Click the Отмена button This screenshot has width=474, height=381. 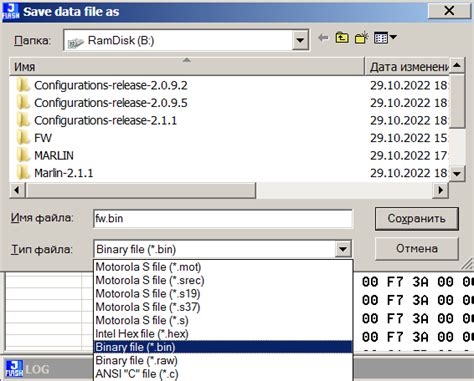(416, 249)
